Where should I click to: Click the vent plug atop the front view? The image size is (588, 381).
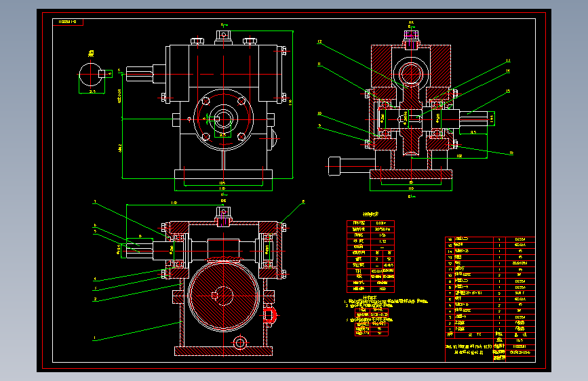[224, 37]
